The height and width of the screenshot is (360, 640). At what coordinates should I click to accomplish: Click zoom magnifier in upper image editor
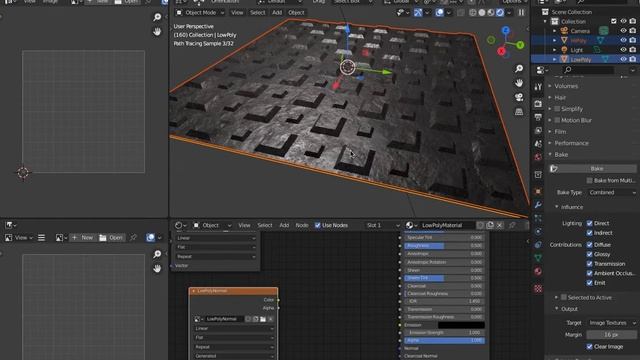[157, 17]
